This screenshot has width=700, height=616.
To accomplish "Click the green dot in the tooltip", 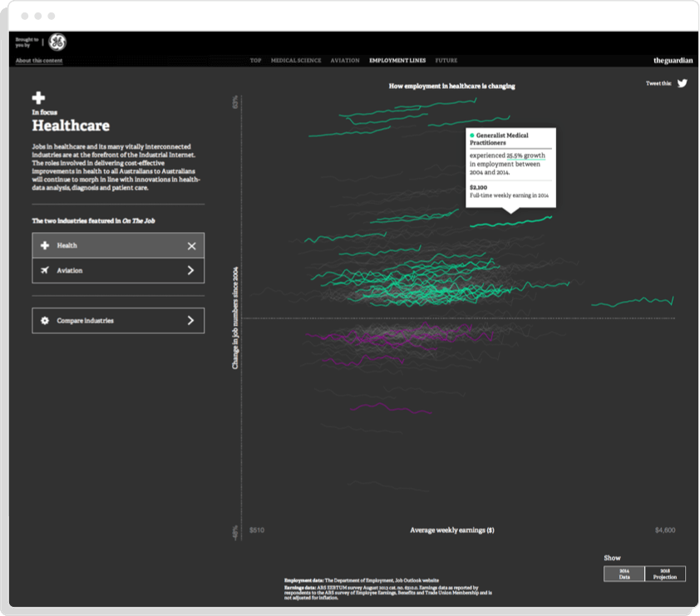I will click(x=472, y=135).
